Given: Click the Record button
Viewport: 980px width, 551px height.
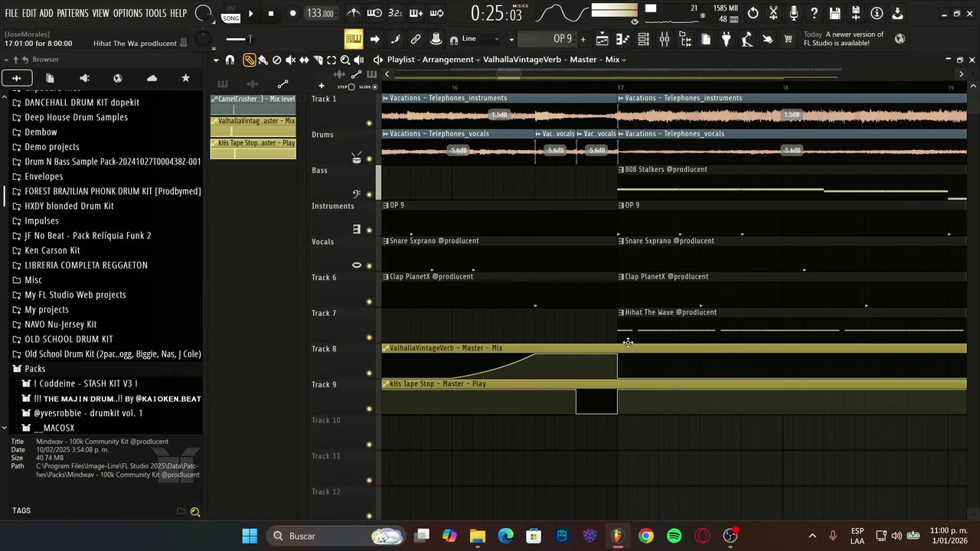Looking at the screenshot, I should (x=292, y=13).
